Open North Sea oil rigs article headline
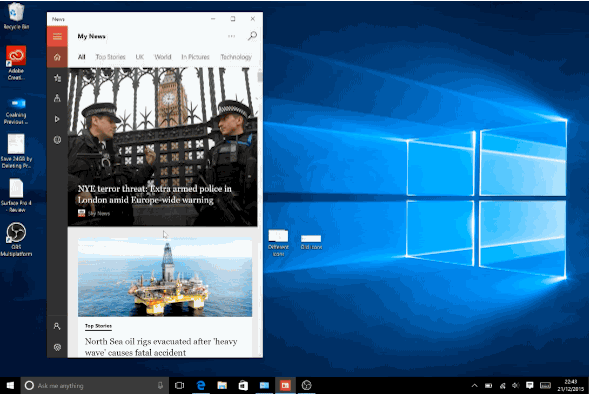590x394 pixels. [161, 347]
